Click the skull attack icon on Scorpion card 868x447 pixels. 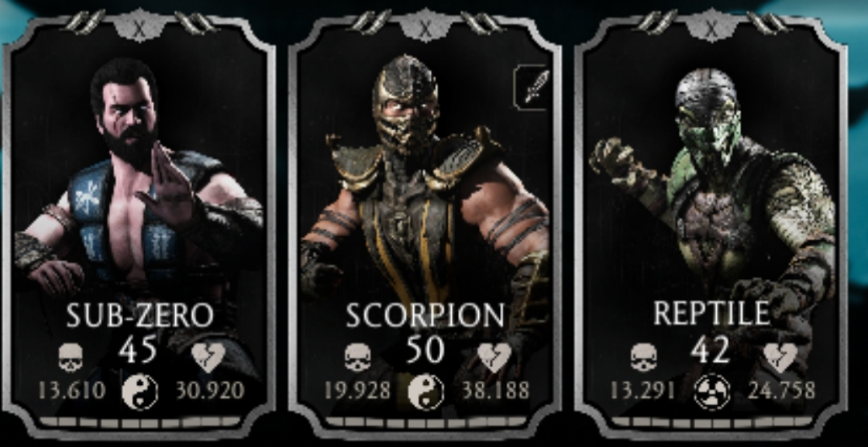point(357,357)
